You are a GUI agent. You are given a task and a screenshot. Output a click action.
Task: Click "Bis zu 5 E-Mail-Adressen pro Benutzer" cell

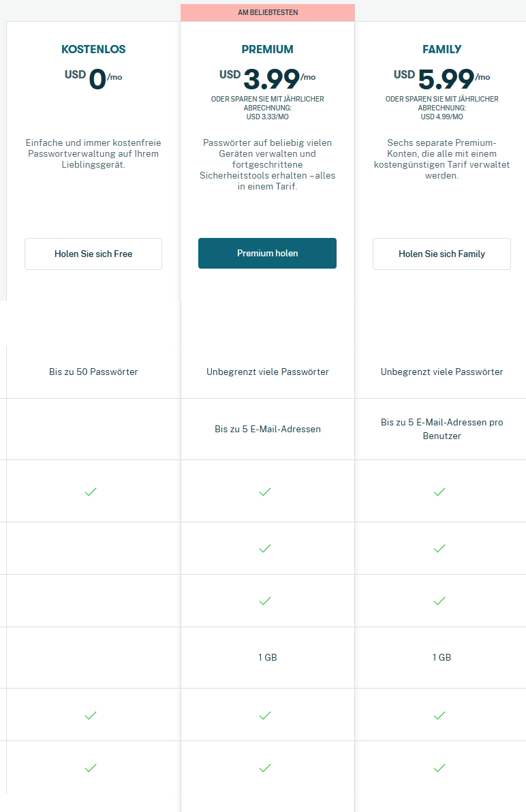(x=442, y=429)
